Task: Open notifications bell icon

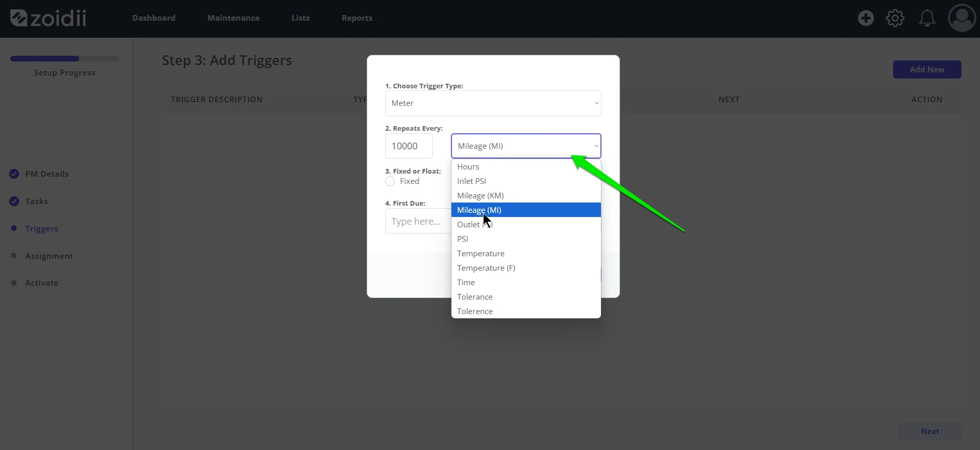Action: pyautogui.click(x=927, y=18)
